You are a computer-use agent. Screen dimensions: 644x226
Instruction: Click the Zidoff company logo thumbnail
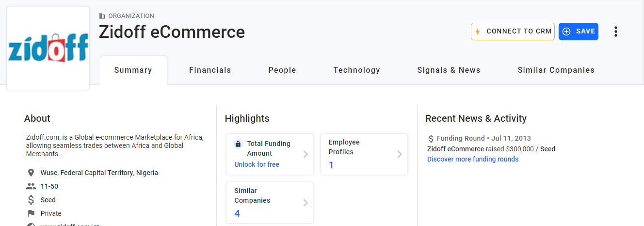point(48,48)
